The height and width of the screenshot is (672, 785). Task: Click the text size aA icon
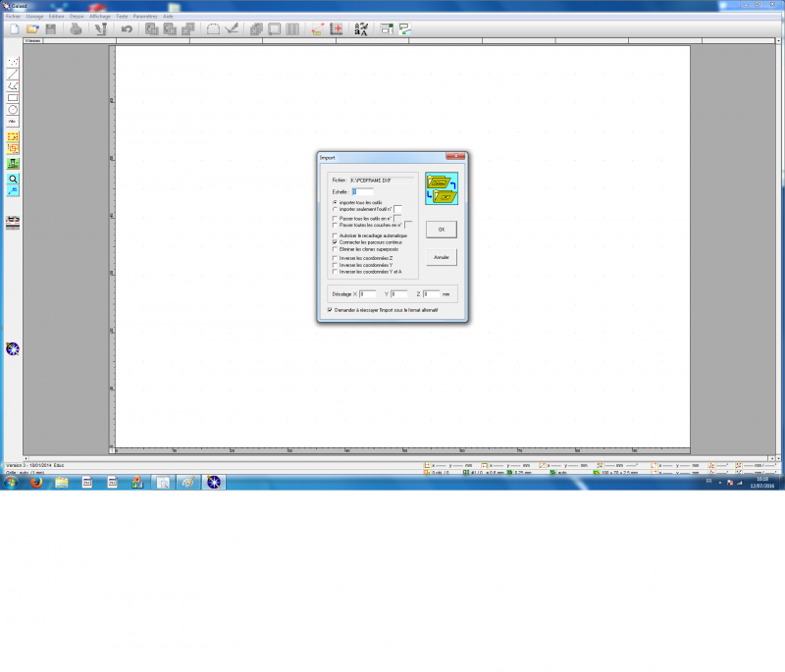point(361,29)
